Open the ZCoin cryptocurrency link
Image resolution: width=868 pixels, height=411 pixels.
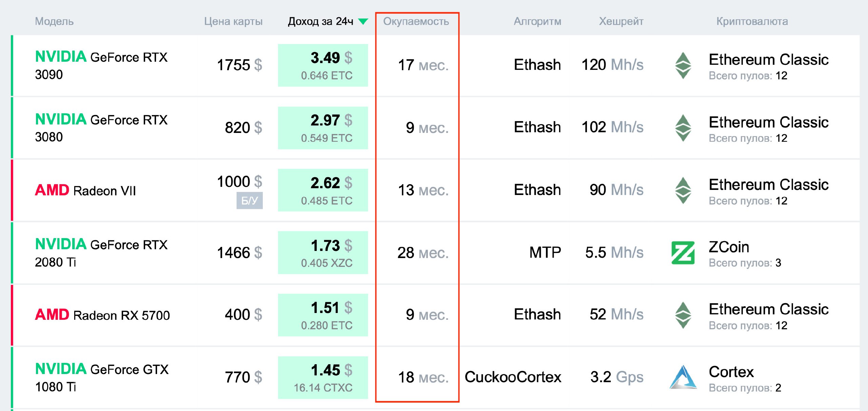pos(729,247)
